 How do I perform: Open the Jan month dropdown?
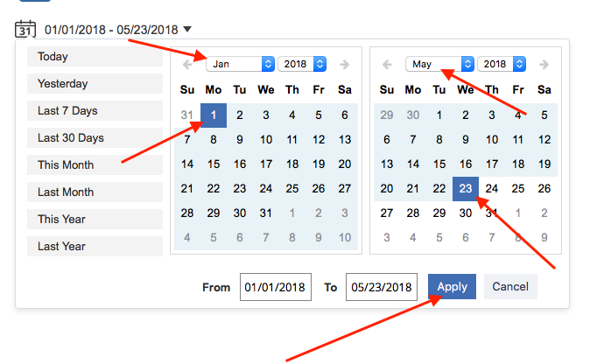(x=241, y=64)
